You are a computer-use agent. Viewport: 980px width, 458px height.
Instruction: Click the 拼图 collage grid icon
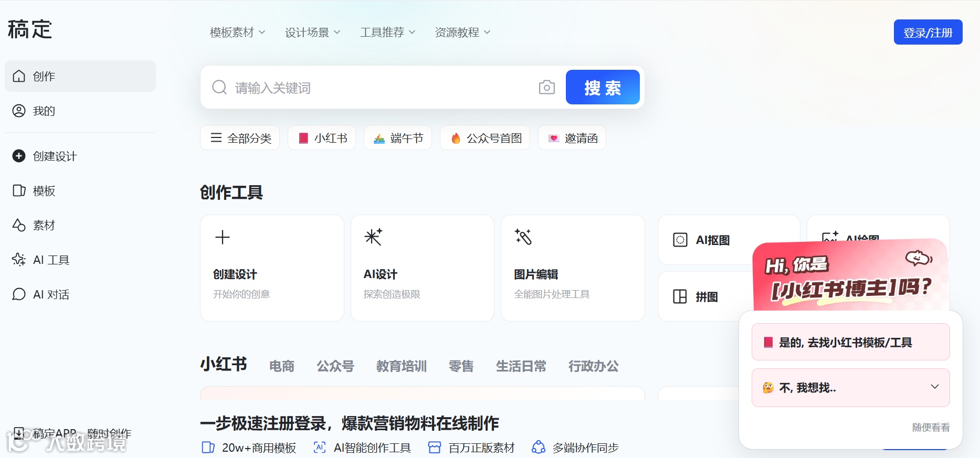(680, 296)
